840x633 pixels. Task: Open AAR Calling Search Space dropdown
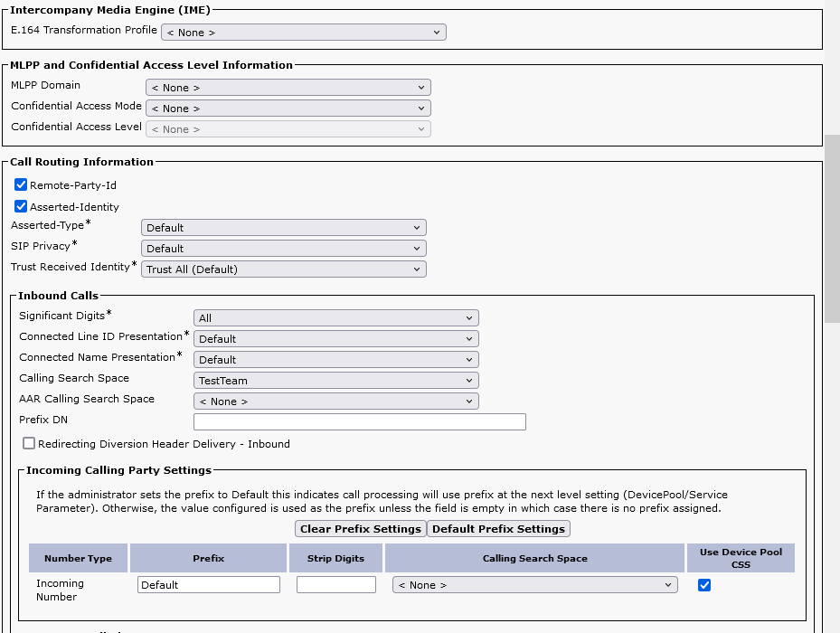(x=335, y=402)
